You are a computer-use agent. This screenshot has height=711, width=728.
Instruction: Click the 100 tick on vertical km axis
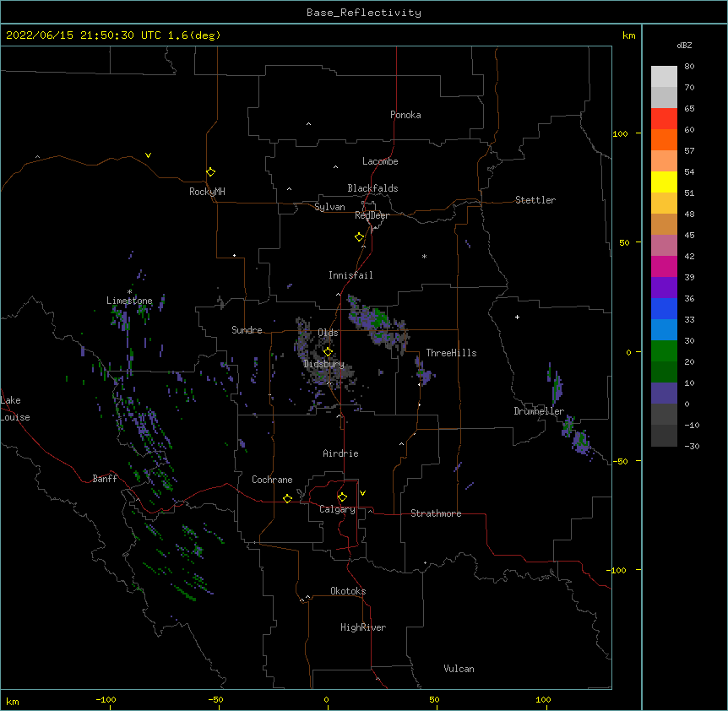tap(620, 133)
